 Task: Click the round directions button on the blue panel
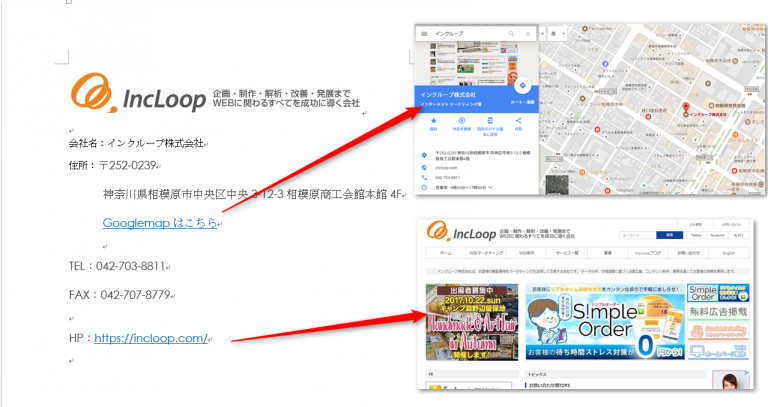click(523, 85)
